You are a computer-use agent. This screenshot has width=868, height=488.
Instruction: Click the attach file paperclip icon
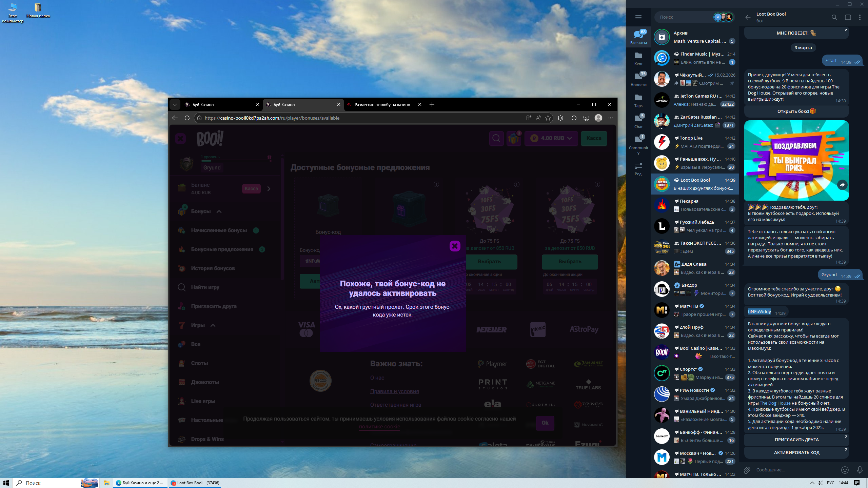[x=747, y=470]
